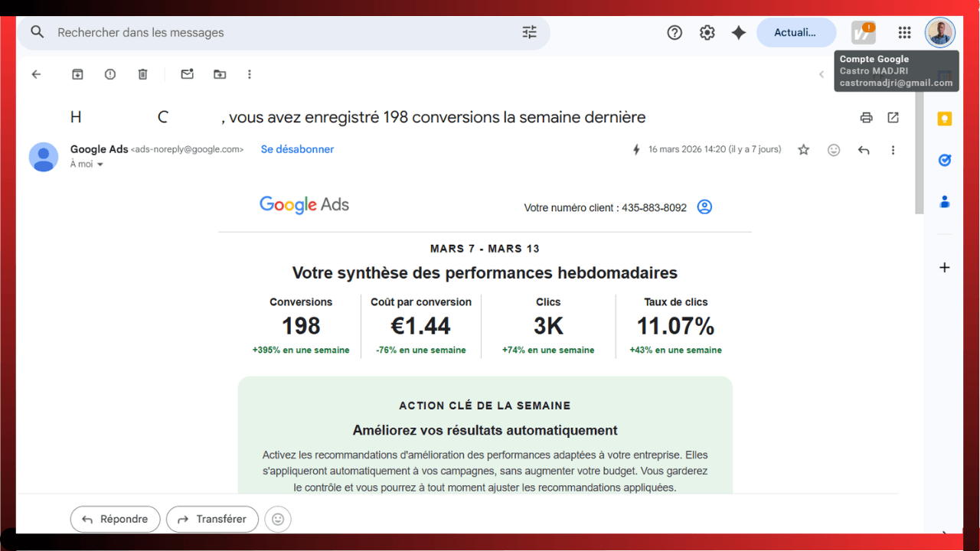Focus the "Rechercher dans les messages" search field
The image size is (980, 551).
coord(283,33)
